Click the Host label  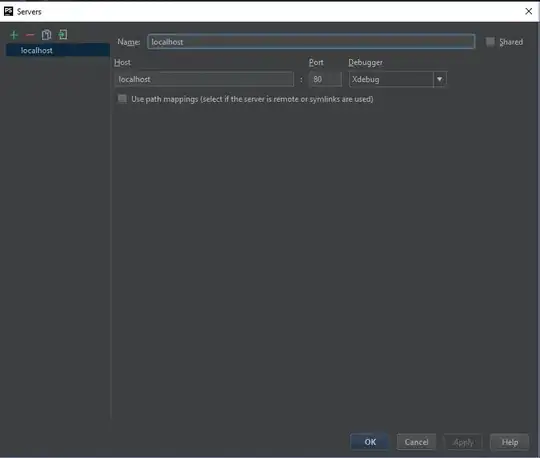tap(122, 62)
